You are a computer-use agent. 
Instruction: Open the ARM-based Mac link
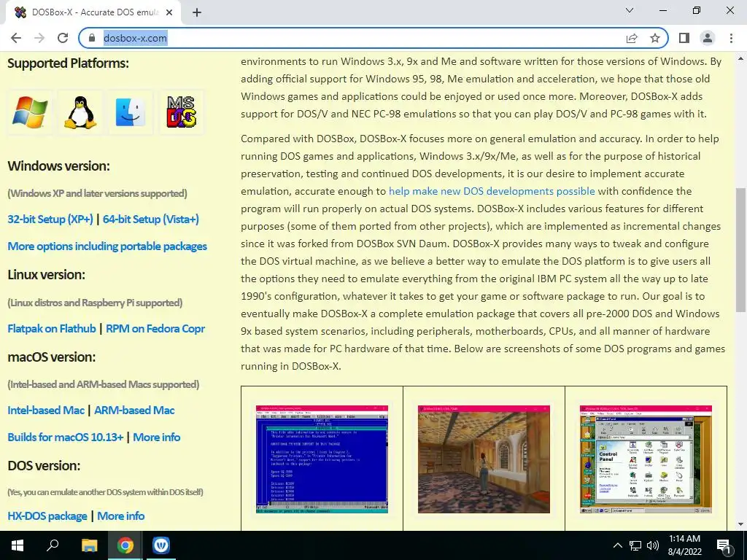[x=134, y=410]
